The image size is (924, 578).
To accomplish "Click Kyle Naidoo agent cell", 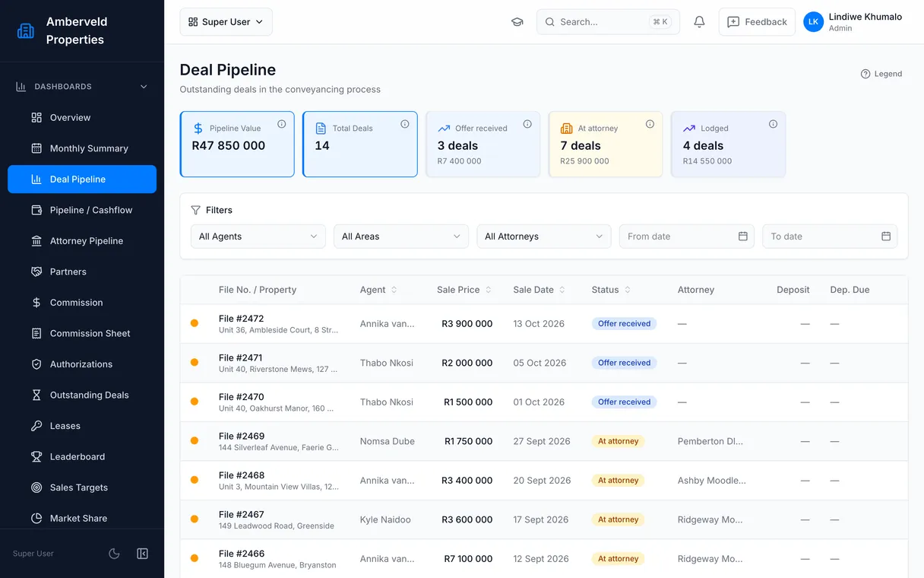I will click(x=385, y=519).
